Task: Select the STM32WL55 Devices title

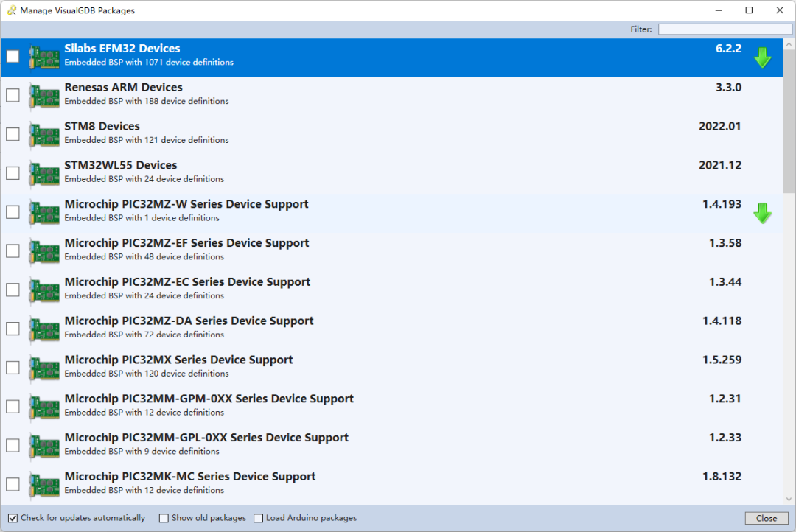Action: click(121, 165)
